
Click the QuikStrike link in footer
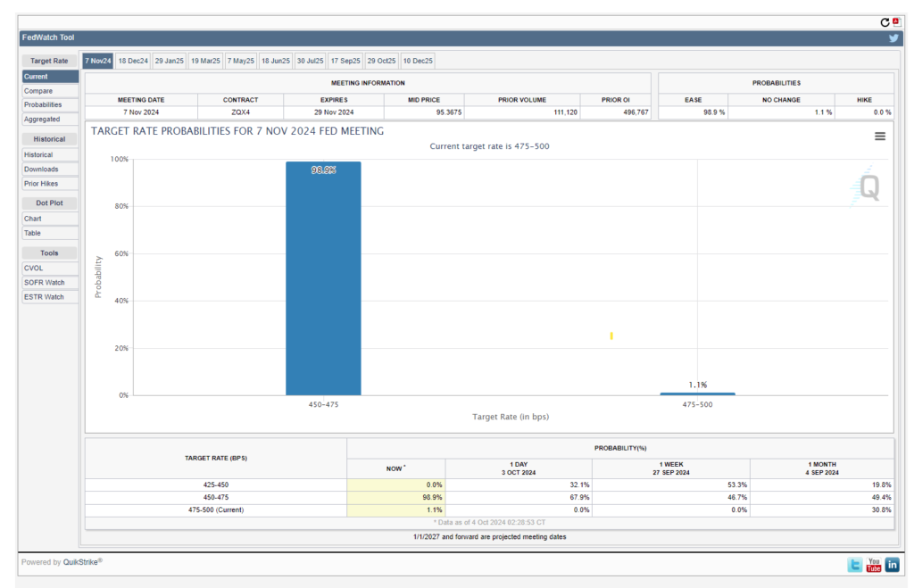click(x=80, y=562)
